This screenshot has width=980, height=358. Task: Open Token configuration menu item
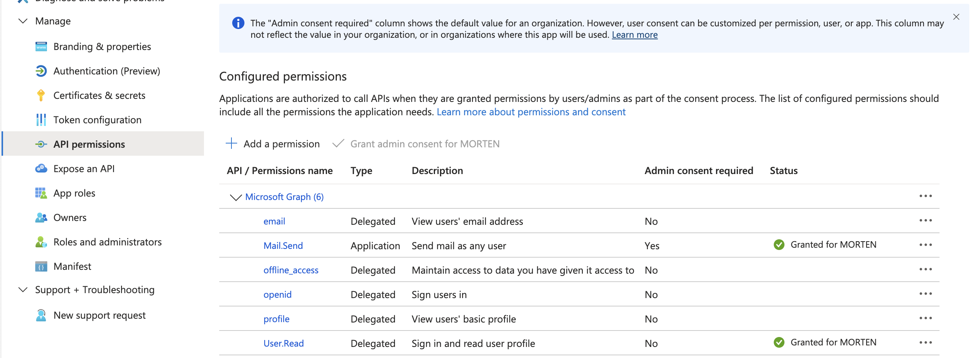pyautogui.click(x=103, y=120)
